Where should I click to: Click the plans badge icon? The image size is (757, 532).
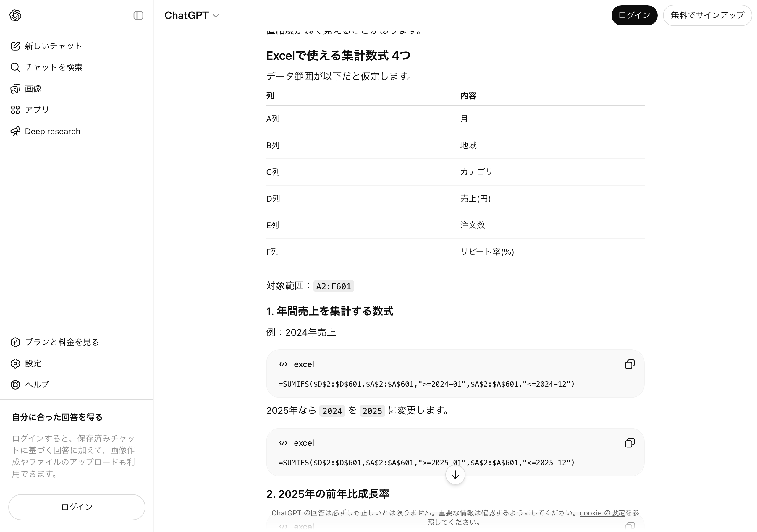(15, 342)
